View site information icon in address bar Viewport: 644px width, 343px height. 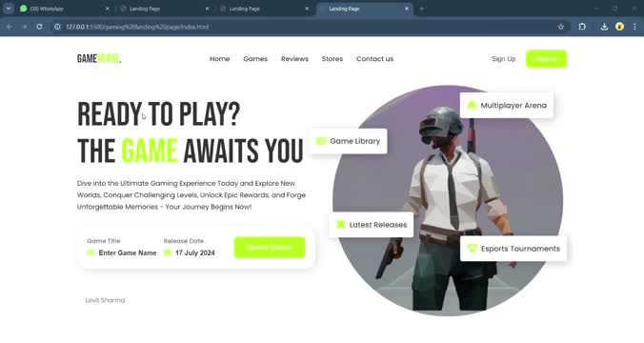point(57,27)
